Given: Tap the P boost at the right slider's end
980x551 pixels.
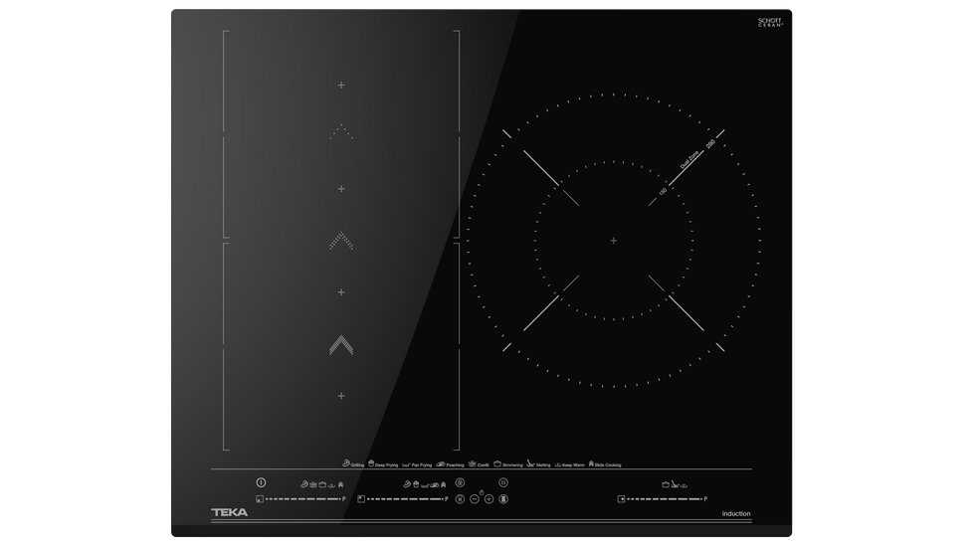Looking at the screenshot, I should pyautogui.click(x=705, y=499).
